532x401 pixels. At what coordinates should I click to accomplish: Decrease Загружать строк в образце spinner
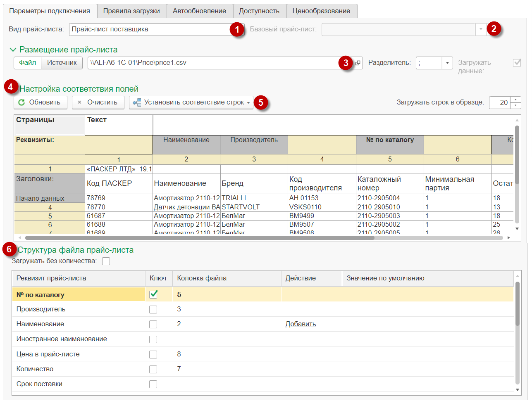click(x=515, y=105)
